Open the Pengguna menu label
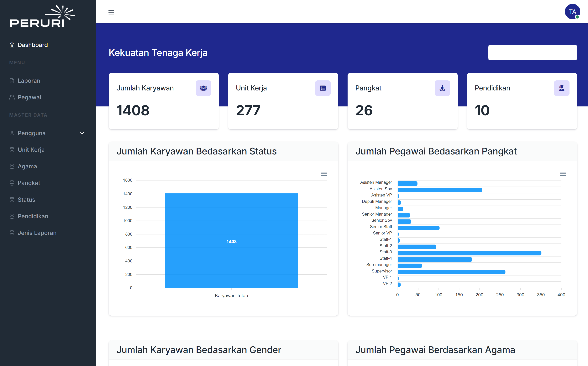The height and width of the screenshot is (366, 588). point(31,133)
